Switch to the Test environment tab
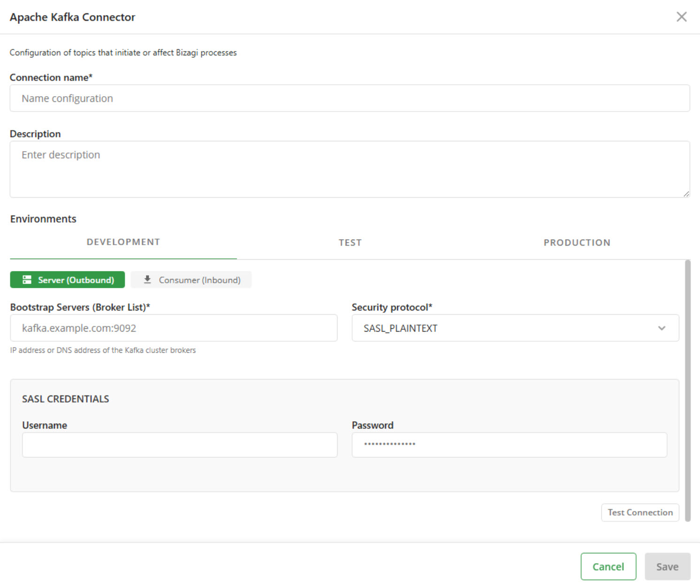The image size is (700, 588). pyautogui.click(x=350, y=243)
